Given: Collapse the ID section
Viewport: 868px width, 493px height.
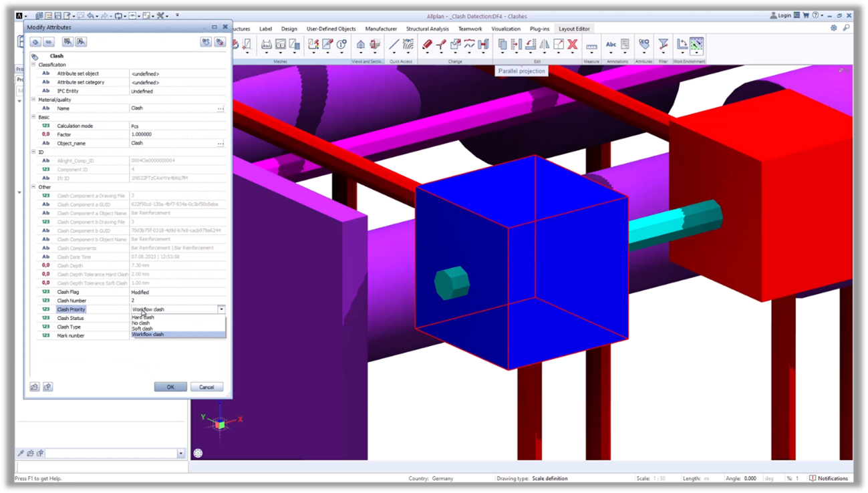Looking at the screenshot, I should (33, 152).
